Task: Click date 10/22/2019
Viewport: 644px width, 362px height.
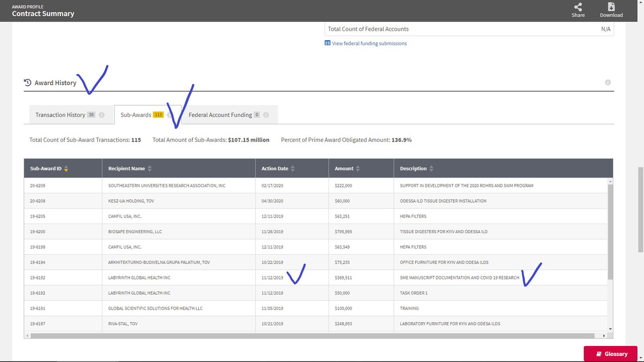Action: pos(272,262)
